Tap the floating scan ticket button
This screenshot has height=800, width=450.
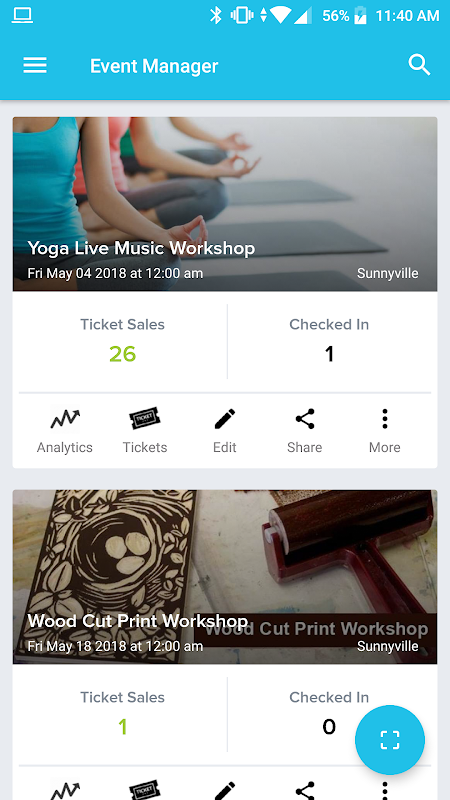pyautogui.click(x=390, y=740)
